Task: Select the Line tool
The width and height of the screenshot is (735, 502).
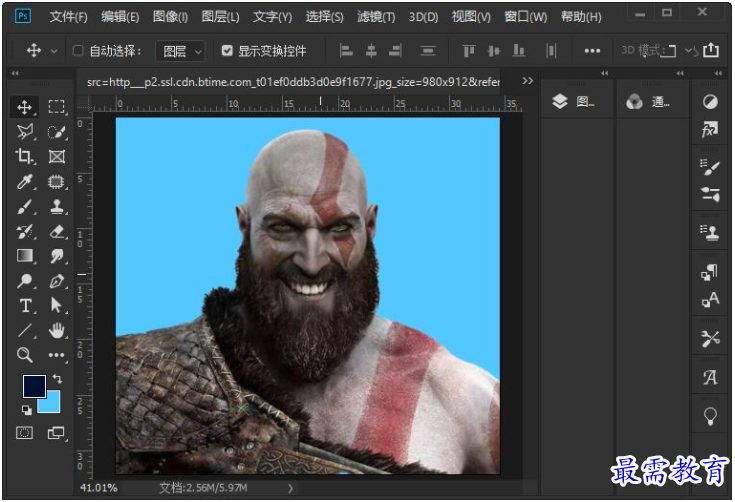Action: 24,330
